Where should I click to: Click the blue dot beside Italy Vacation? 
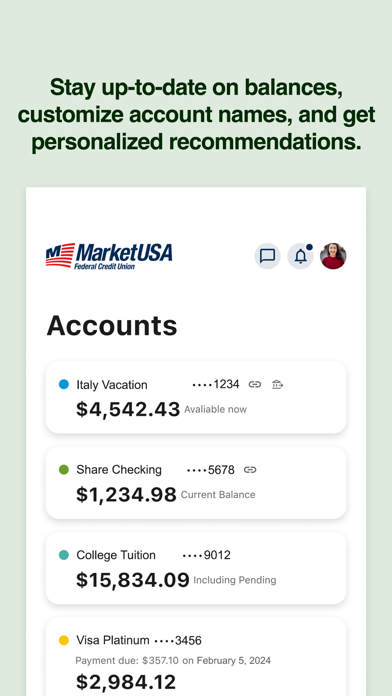(64, 384)
